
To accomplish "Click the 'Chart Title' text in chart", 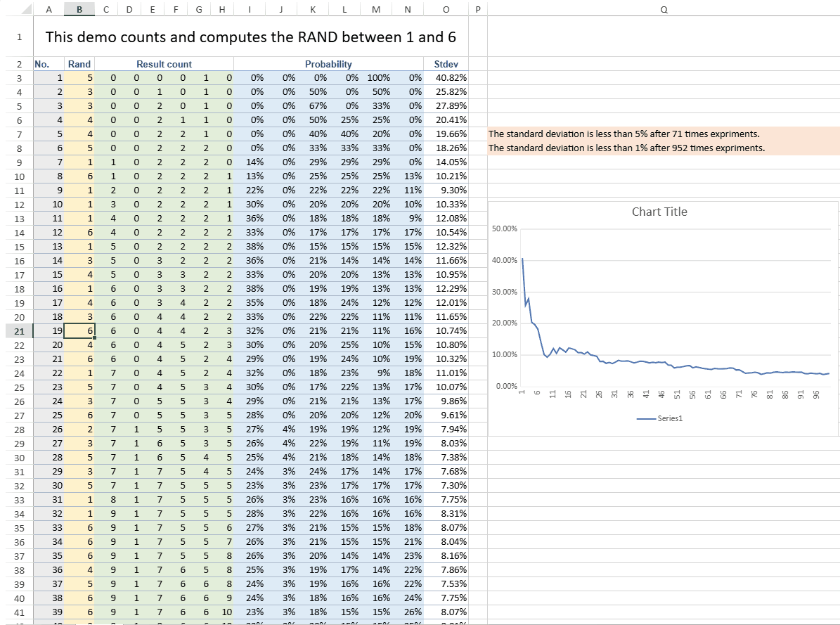I will (x=659, y=212).
